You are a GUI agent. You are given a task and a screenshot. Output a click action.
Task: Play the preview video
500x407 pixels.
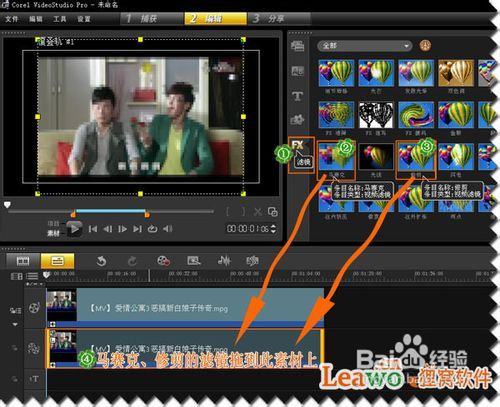coord(74,229)
